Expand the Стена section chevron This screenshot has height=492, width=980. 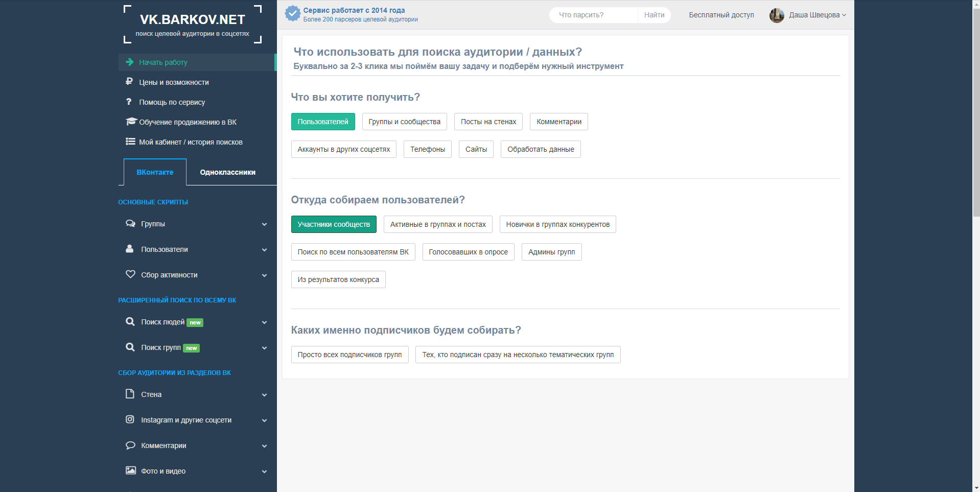(264, 395)
